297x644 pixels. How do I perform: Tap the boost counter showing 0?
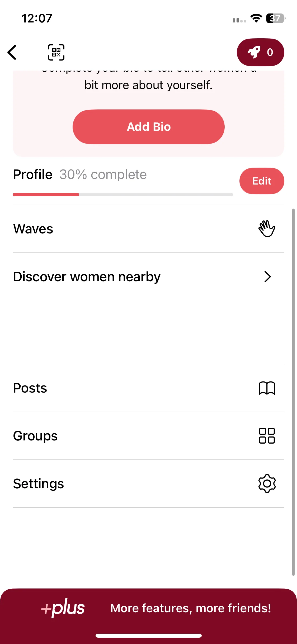click(270, 52)
